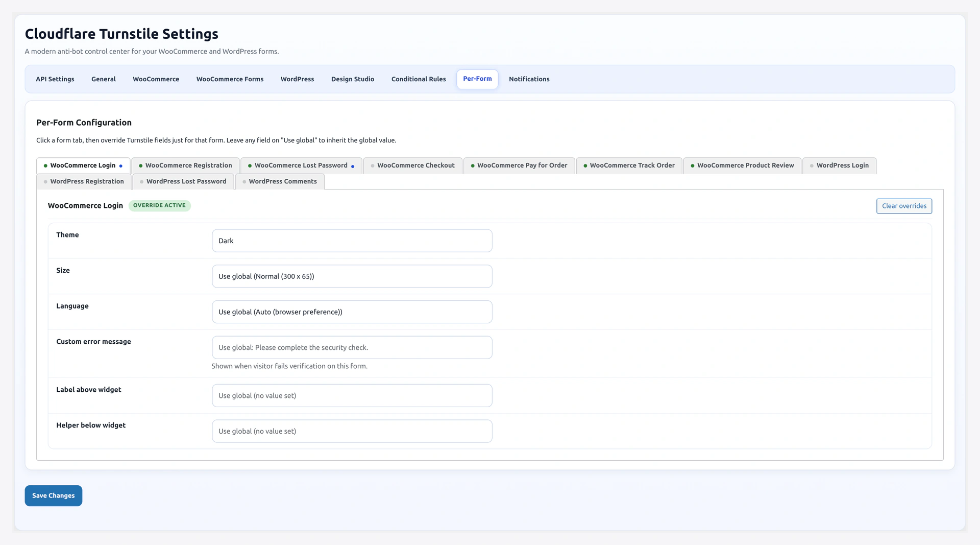Click the 'Shown when visitor fails verification' hint
Screen dimensions: 980x545
tap(289, 366)
